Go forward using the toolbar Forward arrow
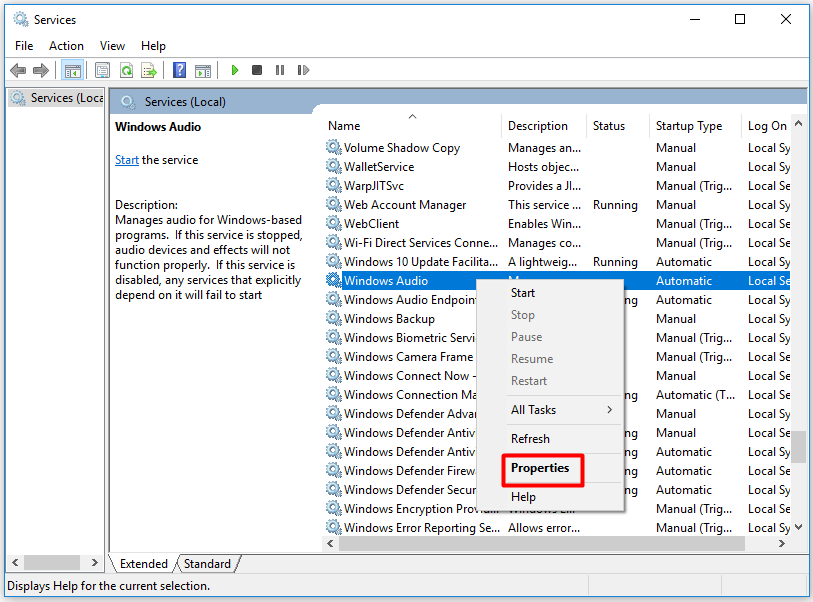 40,70
